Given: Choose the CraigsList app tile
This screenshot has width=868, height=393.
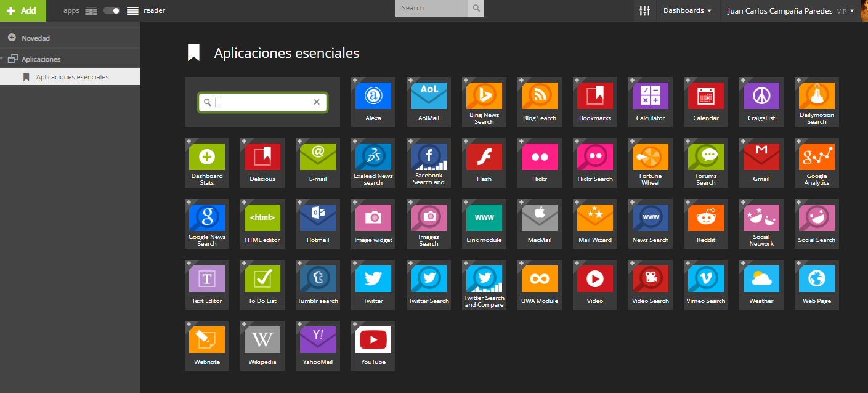Looking at the screenshot, I should [761, 102].
